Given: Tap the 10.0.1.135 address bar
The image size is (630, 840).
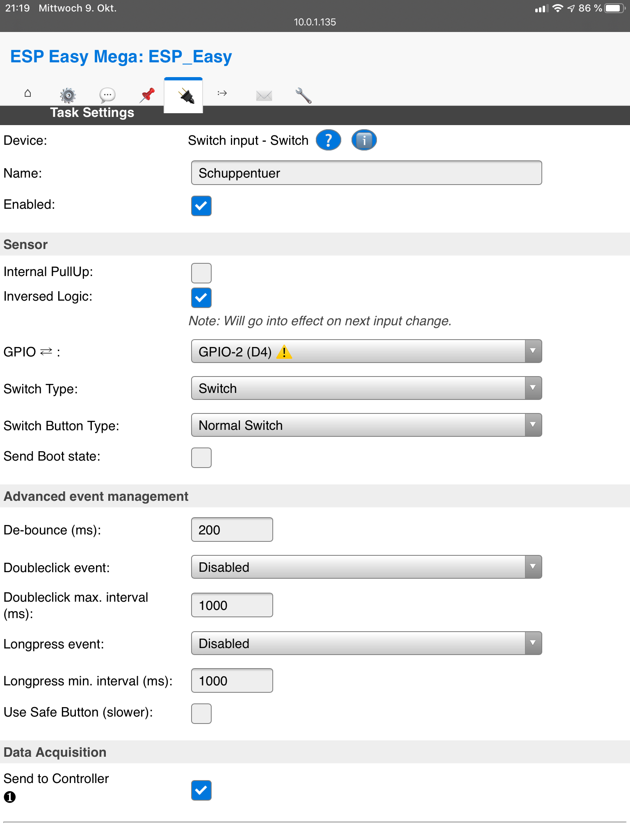Looking at the screenshot, I should (315, 22).
